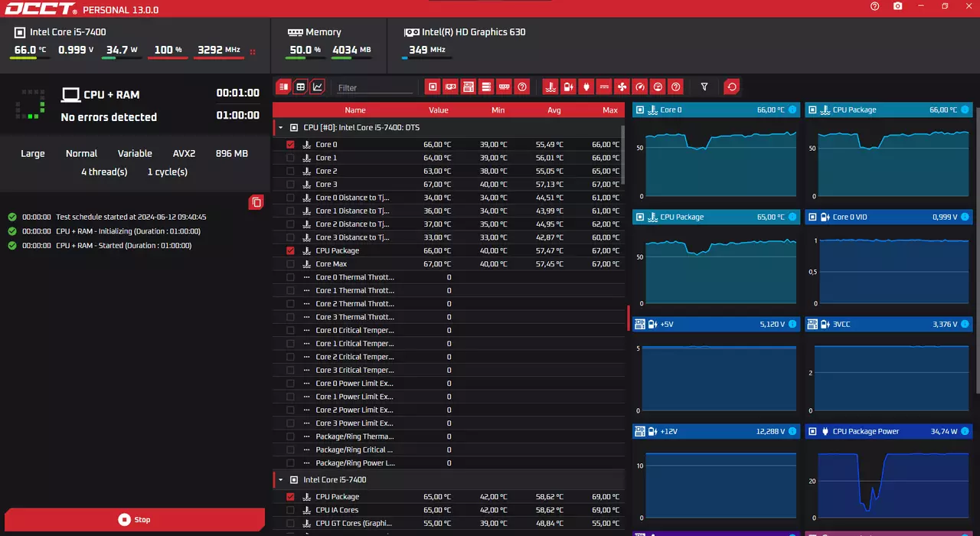Enable the Core 1 temperature checkbox
The height and width of the screenshot is (536, 980).
click(x=290, y=158)
